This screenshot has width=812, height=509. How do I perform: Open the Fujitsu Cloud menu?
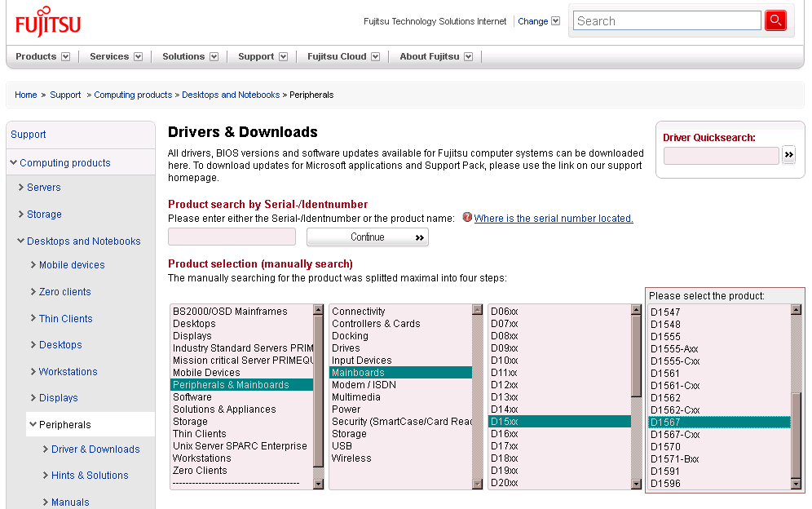point(337,57)
